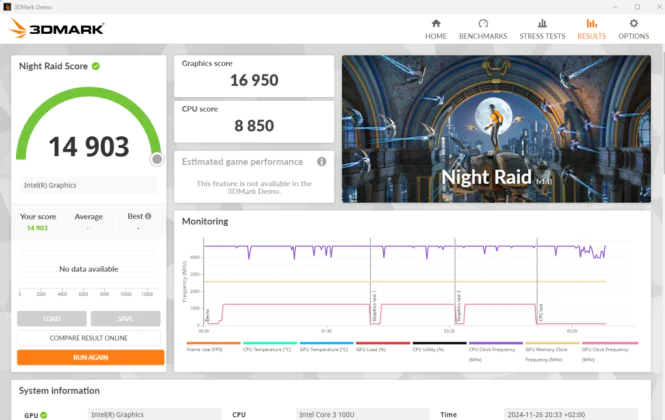Click the SAVE button

tap(126, 319)
